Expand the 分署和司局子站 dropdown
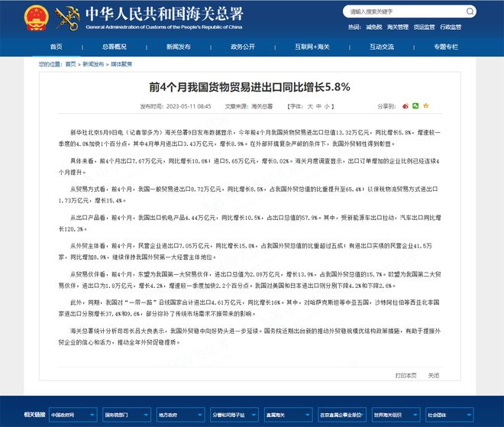 [234, 415]
